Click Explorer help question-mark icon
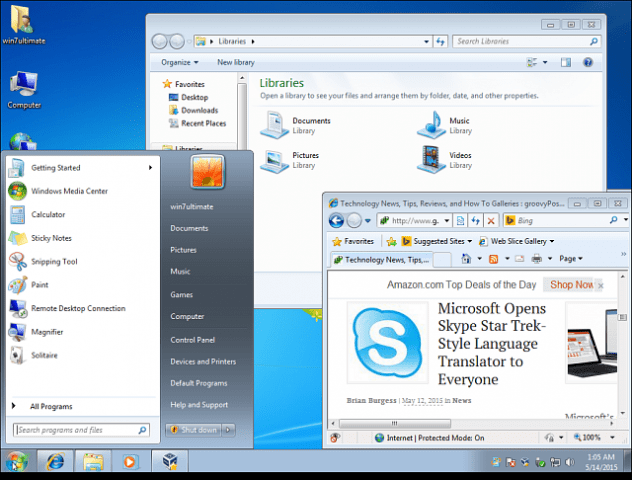Image resolution: width=632 pixels, height=480 pixels. coord(588,62)
